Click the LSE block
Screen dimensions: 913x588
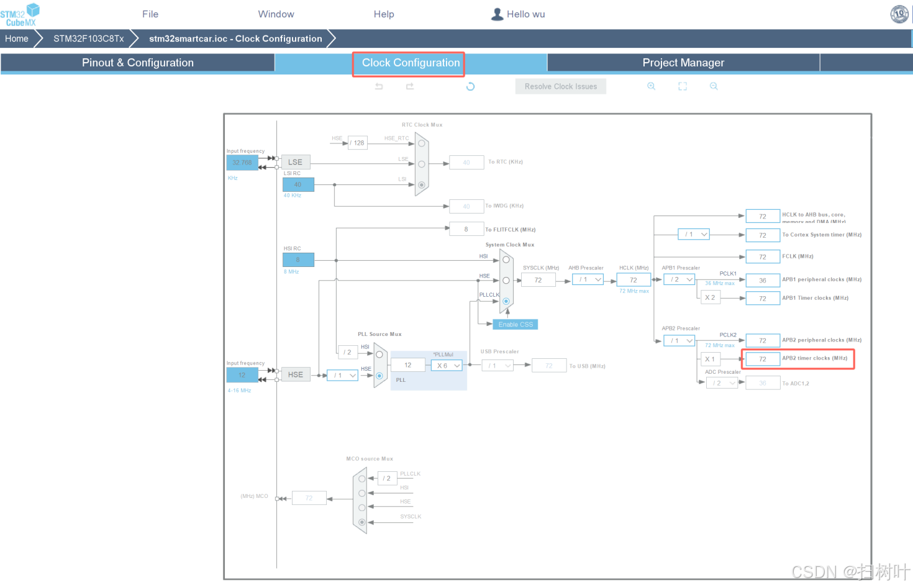296,162
